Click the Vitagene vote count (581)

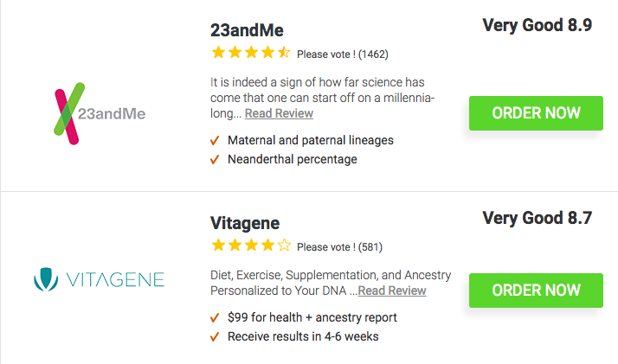[370, 247]
